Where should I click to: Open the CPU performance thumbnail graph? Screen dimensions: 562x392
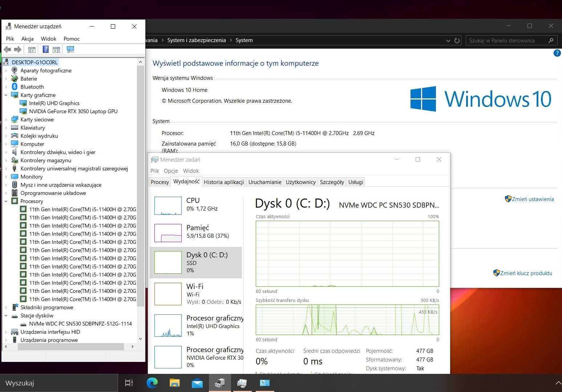click(x=168, y=206)
